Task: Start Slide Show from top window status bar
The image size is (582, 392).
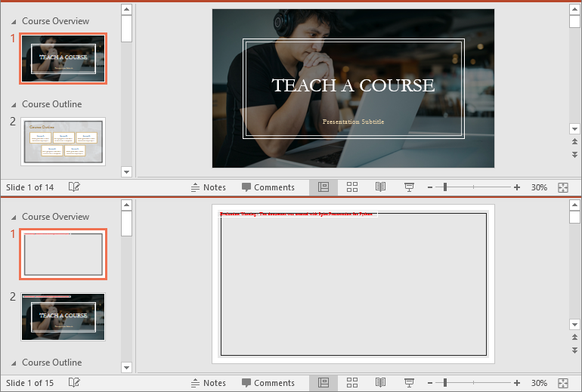Action: click(409, 187)
